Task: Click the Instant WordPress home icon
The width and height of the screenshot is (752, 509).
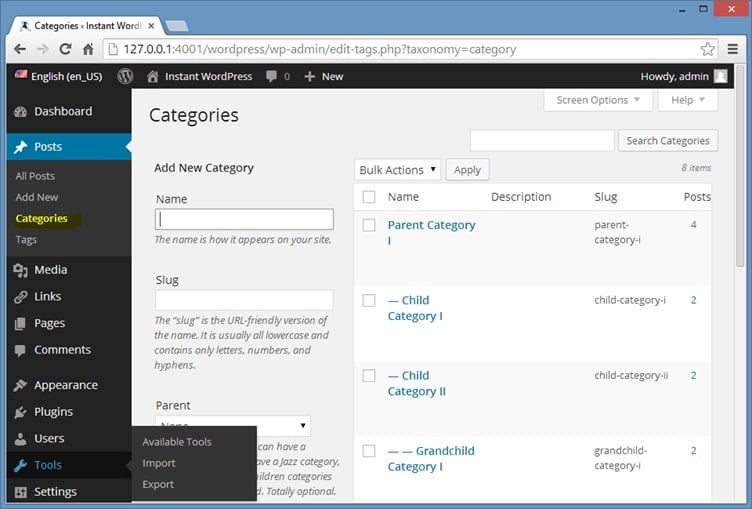Action: pos(153,76)
